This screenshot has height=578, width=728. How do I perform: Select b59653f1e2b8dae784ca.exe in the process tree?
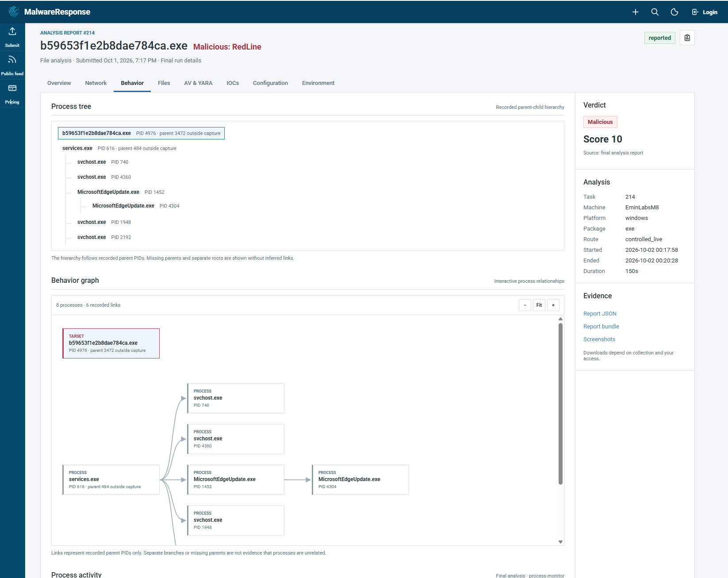click(x=141, y=133)
